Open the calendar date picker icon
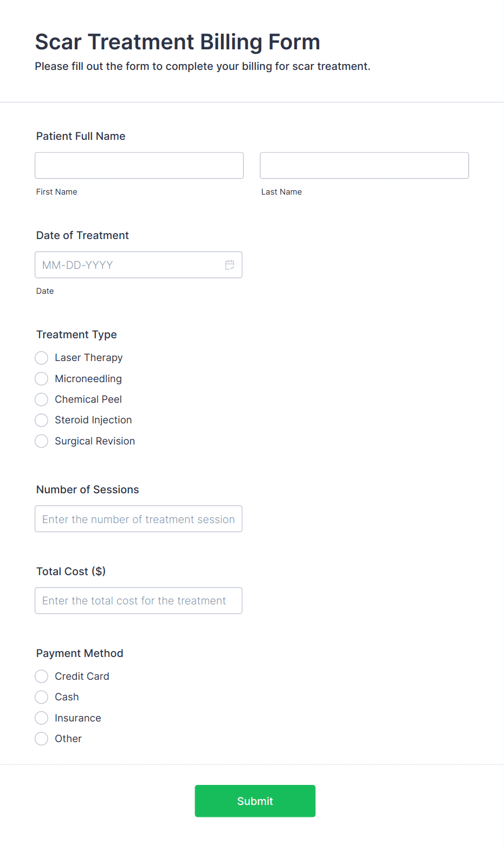This screenshot has width=504, height=844. [230, 265]
